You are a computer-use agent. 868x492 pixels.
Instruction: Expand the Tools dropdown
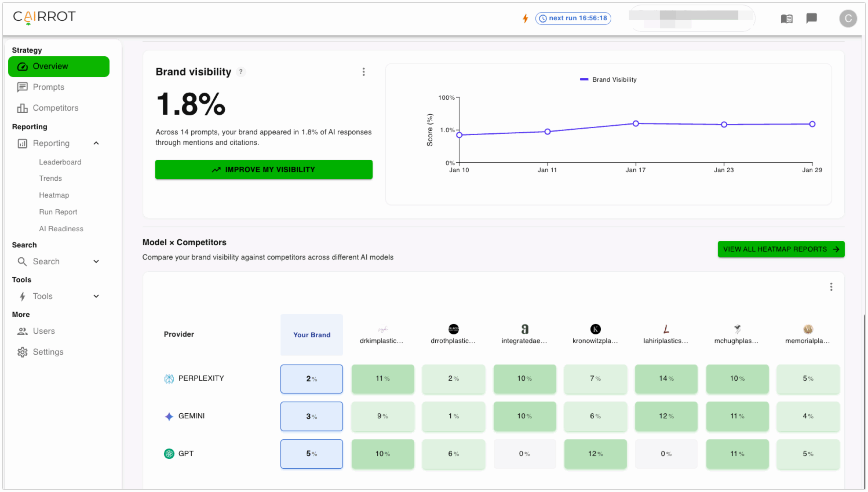click(96, 296)
